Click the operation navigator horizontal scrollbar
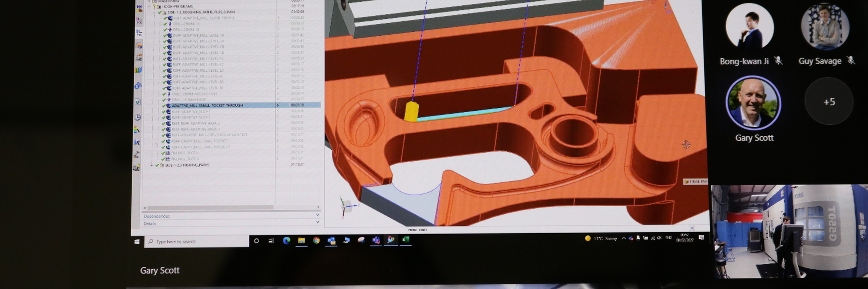 (210, 207)
